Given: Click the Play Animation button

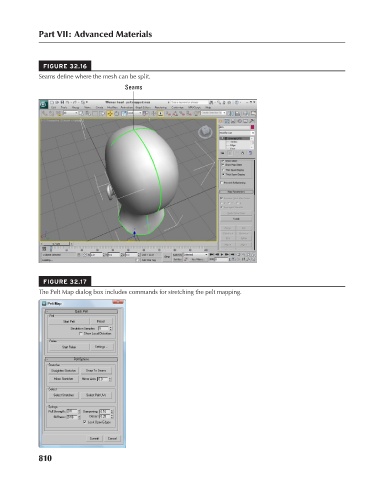Looking at the screenshot, I should click(222, 254).
